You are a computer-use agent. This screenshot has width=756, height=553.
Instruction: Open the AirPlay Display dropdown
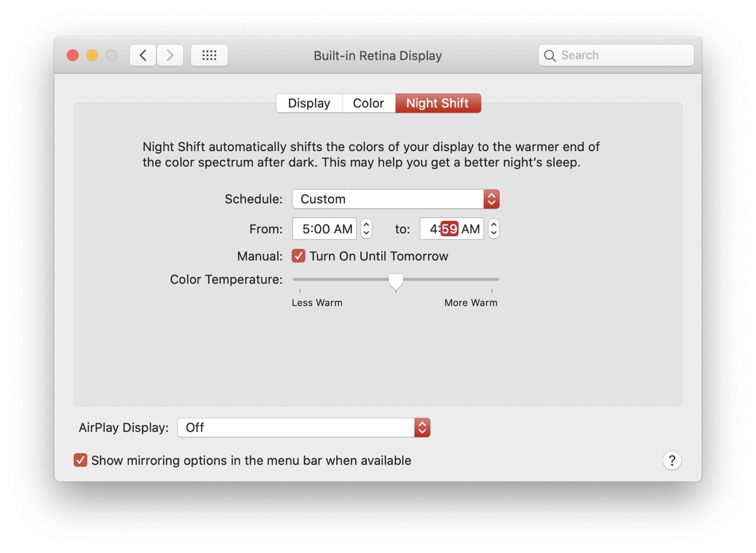[x=304, y=427]
